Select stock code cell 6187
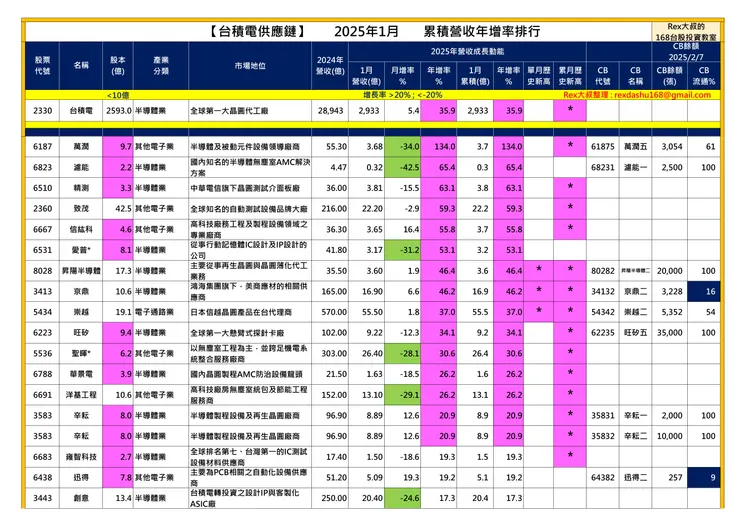This screenshot has height=523, width=740. [42, 146]
